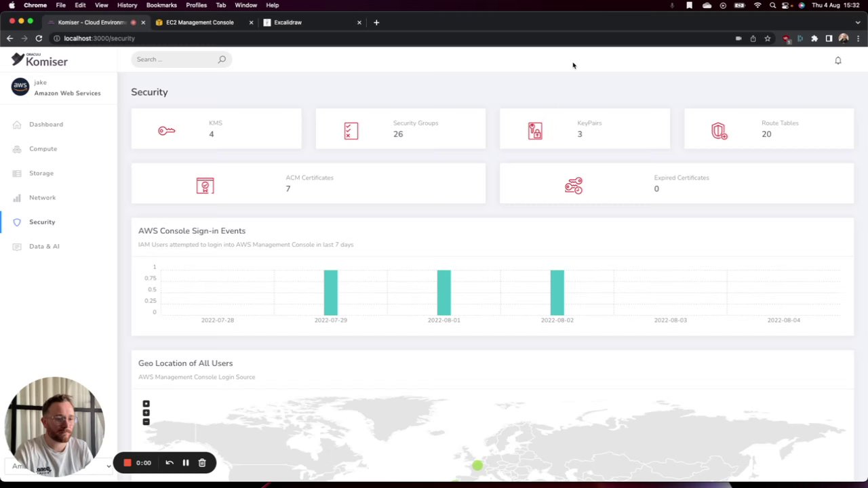Open the tab search chevron dropdown
The width and height of the screenshot is (868, 488).
click(858, 22)
